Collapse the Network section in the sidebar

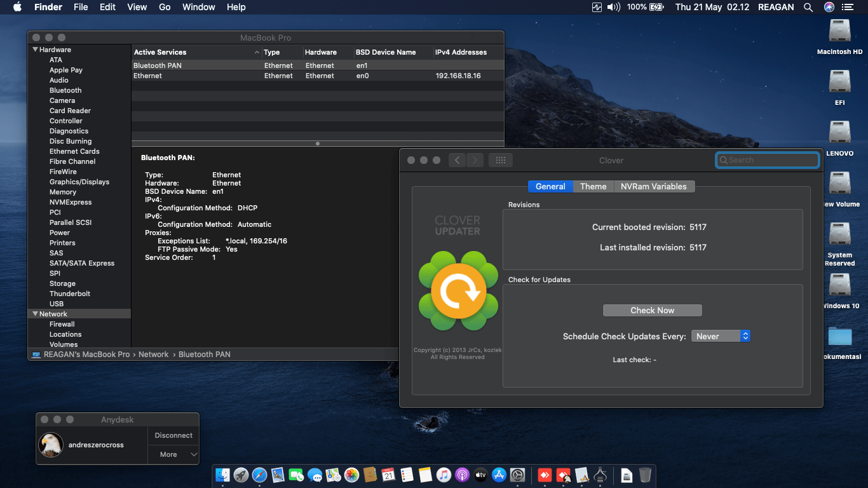coord(36,314)
